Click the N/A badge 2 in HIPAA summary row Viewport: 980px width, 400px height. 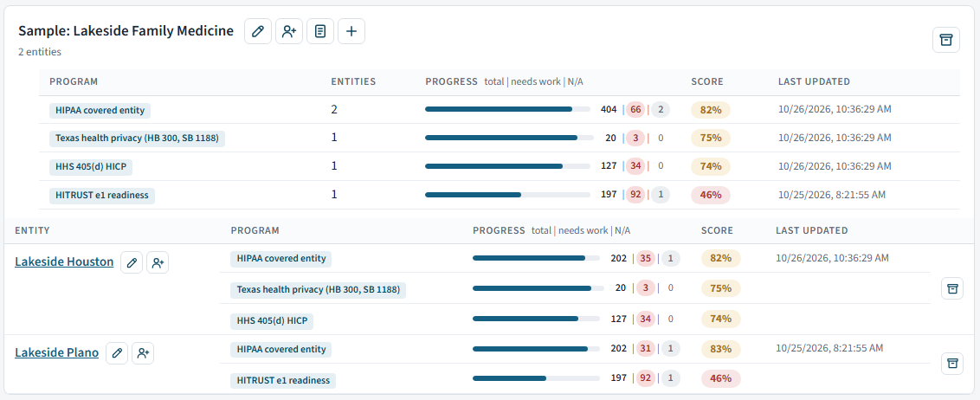tap(661, 110)
